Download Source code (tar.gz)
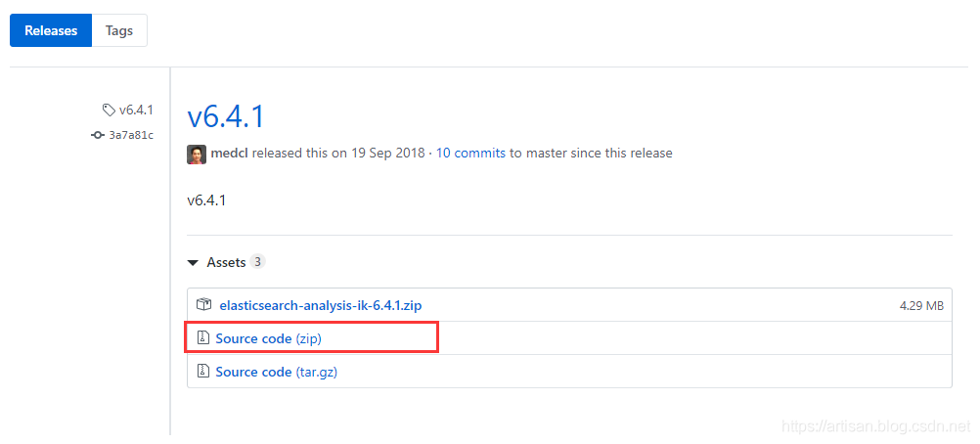The image size is (980, 444). point(276,372)
